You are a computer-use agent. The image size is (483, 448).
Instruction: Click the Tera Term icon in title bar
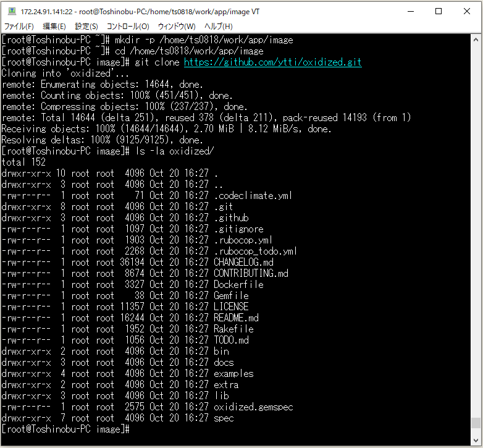[x=12, y=11]
